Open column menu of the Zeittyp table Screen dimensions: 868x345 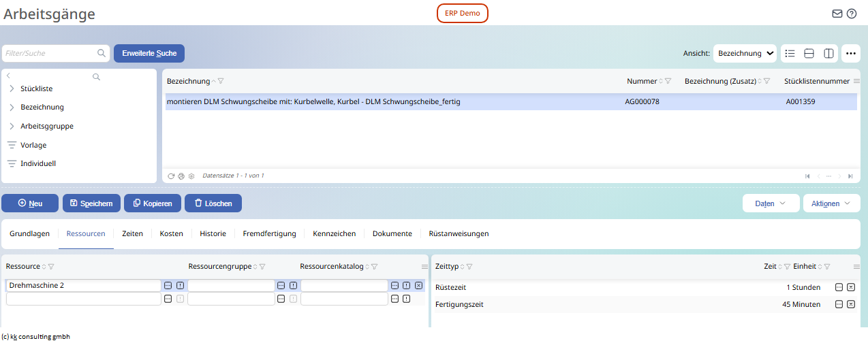coord(856,267)
